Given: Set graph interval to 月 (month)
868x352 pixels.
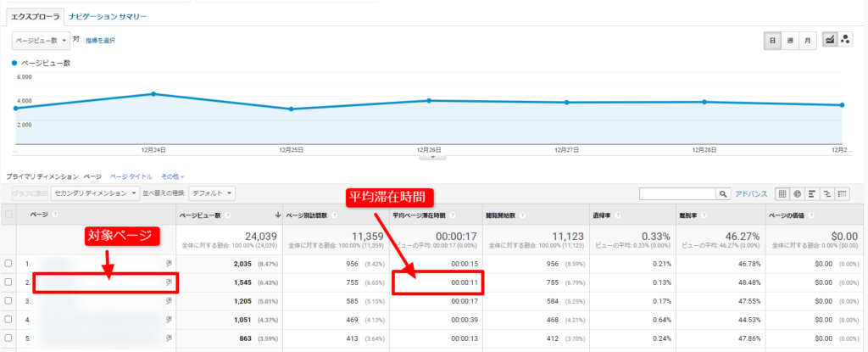Looking at the screenshot, I should pyautogui.click(x=808, y=41).
